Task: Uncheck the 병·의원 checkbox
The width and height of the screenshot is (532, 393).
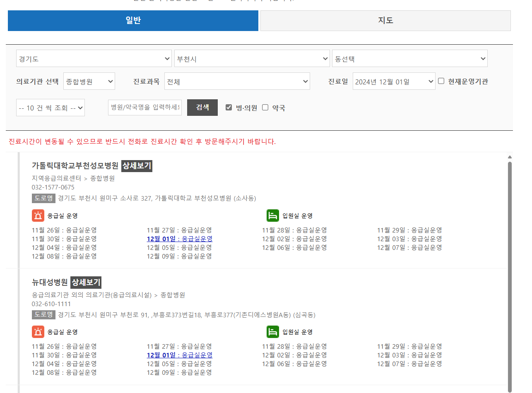Action: [x=229, y=107]
